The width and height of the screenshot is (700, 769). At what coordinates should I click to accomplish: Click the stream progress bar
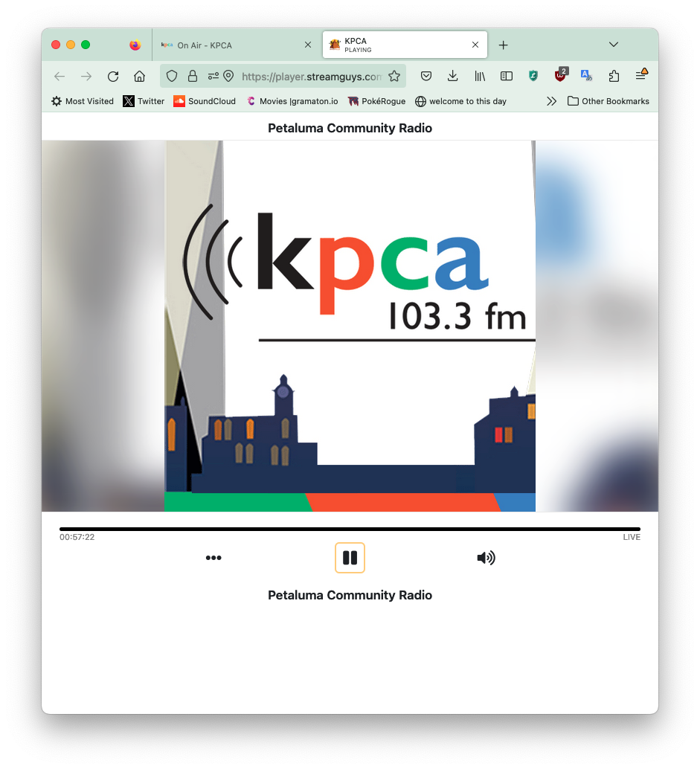point(350,530)
